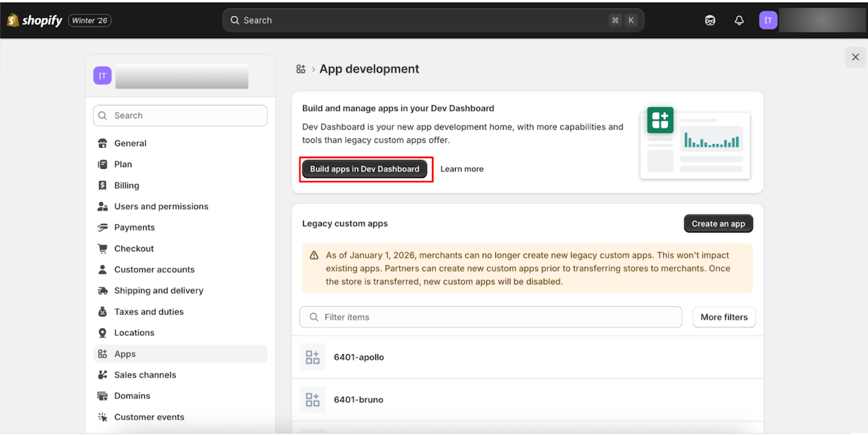Click the Domains icon in sidebar
The width and height of the screenshot is (868, 435).
[x=103, y=396]
